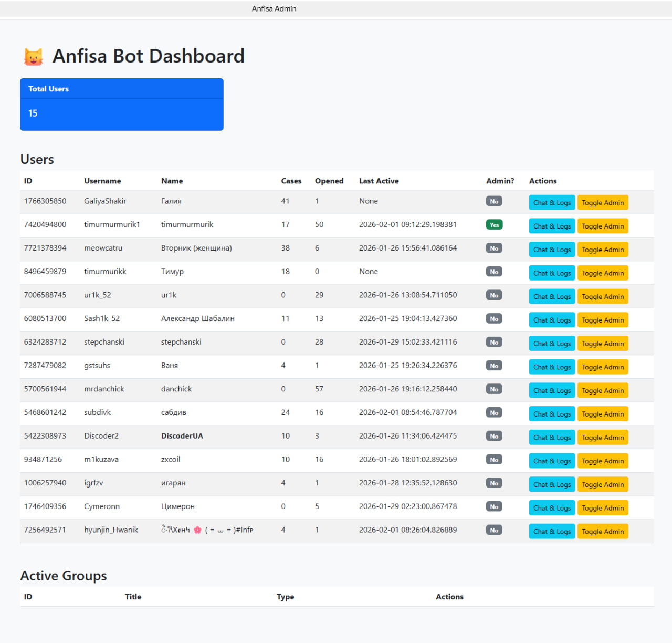Open Chat & Logs for GaliyaShakir

pyautogui.click(x=552, y=203)
